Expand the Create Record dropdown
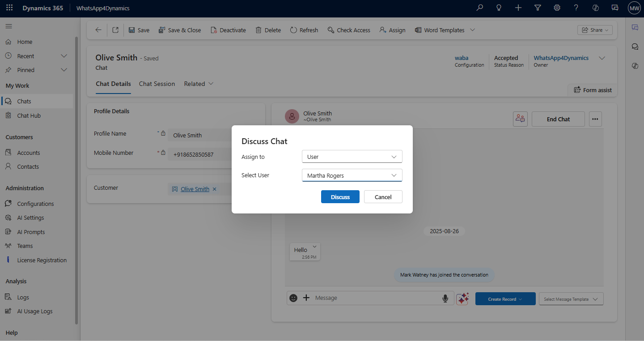The image size is (644, 341). tap(505, 299)
